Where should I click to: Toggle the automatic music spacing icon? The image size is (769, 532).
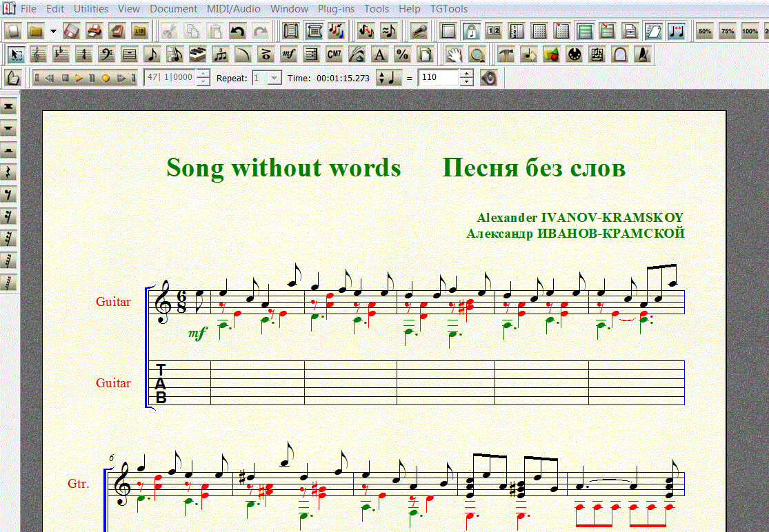tap(677, 31)
